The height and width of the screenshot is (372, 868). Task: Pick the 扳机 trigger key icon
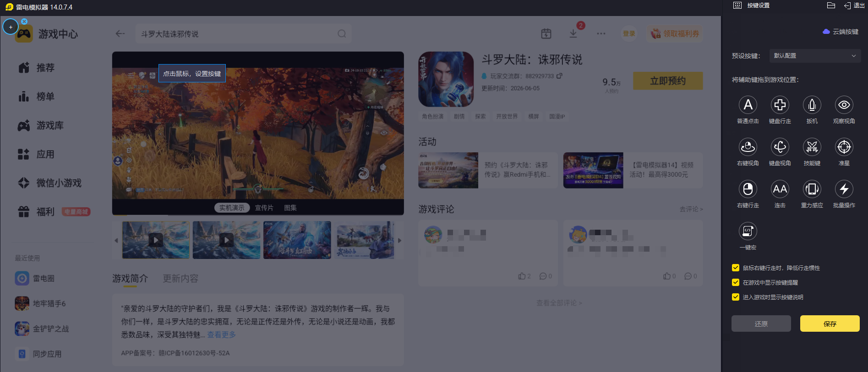point(812,105)
